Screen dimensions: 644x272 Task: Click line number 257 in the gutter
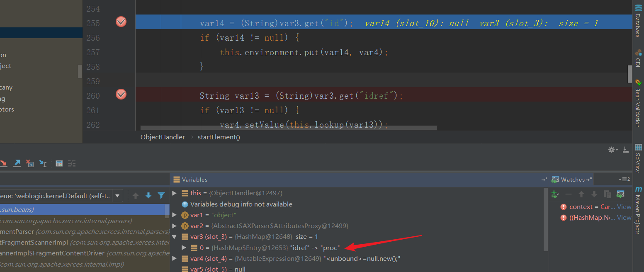[93, 52]
